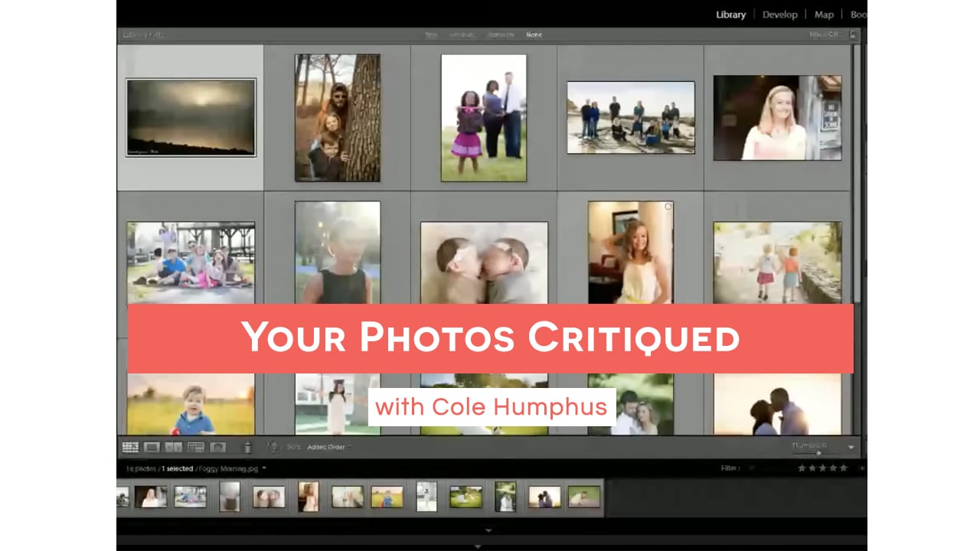Screen dimensions: 980x551
Task: Click the '1 selected' status text
Action: [178, 468]
